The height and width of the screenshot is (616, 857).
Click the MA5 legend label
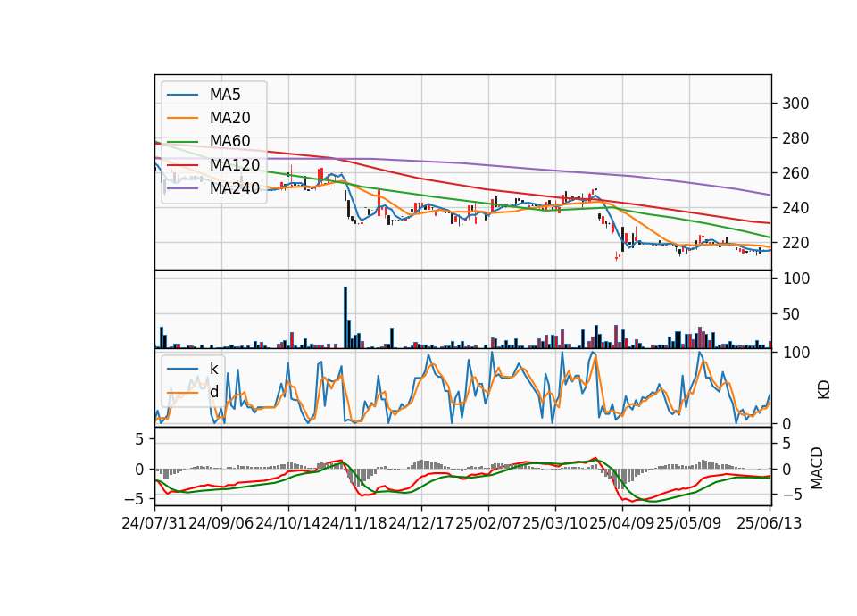click(225, 95)
